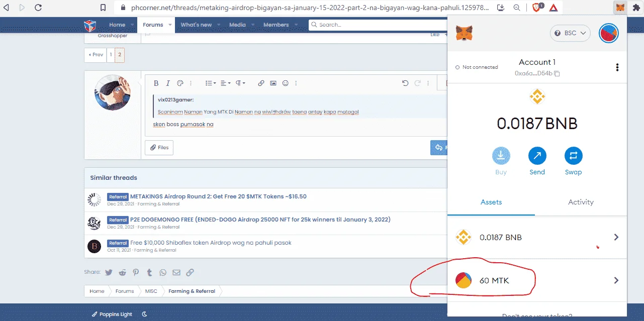Open the list dropdown in the editor
This screenshot has height=321, width=644.
211,83
